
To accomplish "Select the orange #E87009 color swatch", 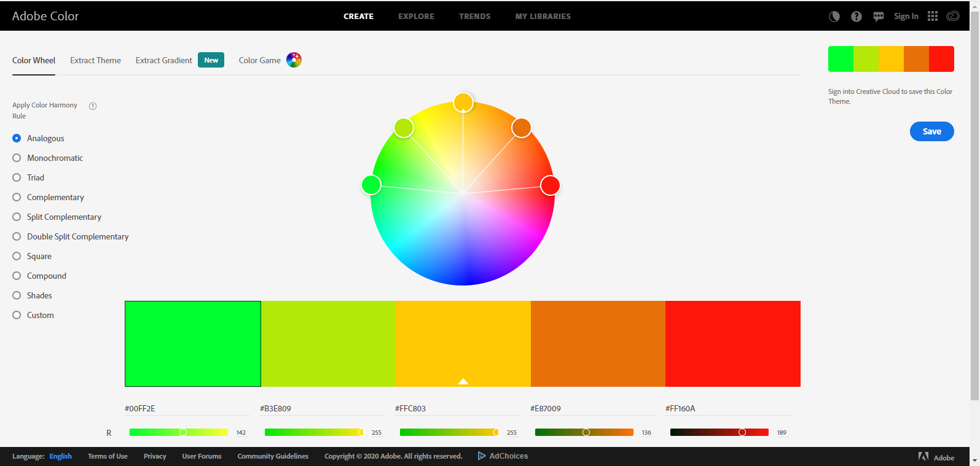I will click(598, 344).
